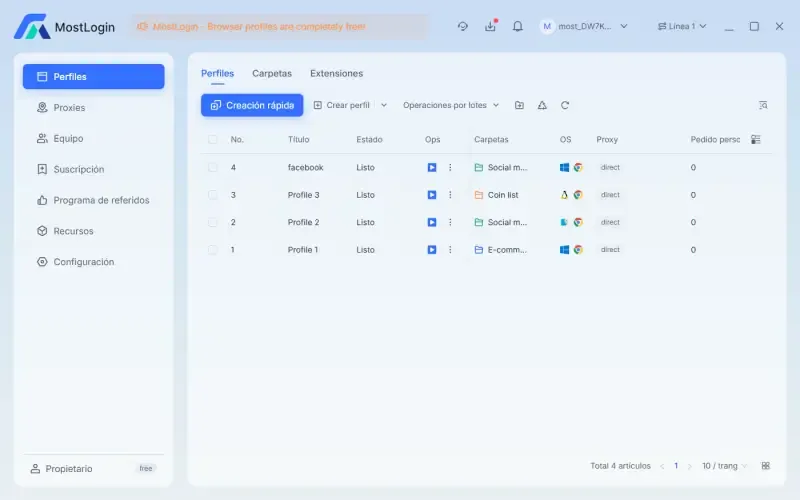Screen dimensions: 800x500
Task: Open more options for facebook row
Action: 450,167
